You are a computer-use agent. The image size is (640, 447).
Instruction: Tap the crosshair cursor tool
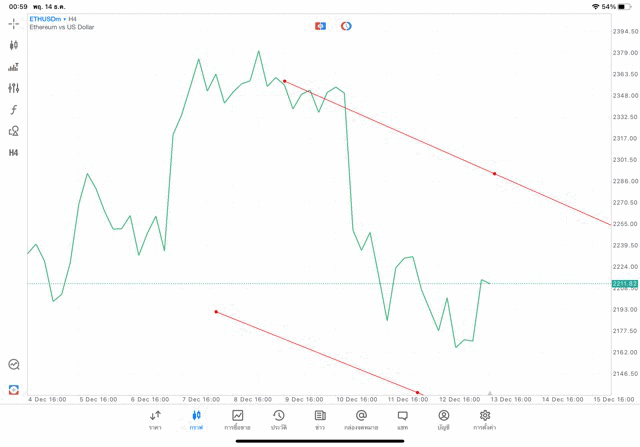14,23
